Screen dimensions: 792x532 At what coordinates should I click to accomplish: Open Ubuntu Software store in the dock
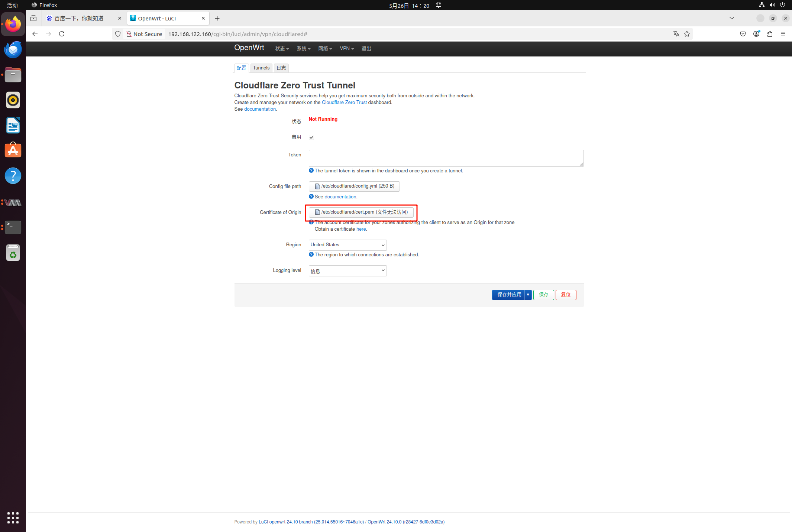point(13,150)
